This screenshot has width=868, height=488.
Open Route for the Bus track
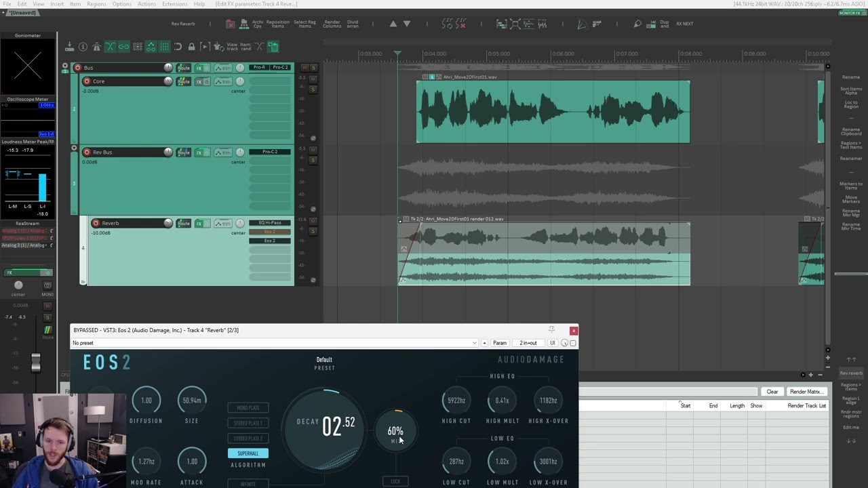[x=184, y=68]
